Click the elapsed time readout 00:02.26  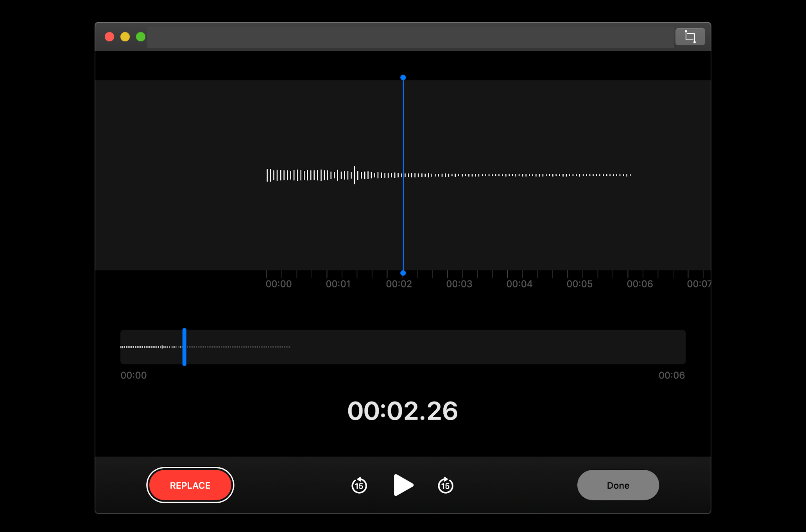403,411
